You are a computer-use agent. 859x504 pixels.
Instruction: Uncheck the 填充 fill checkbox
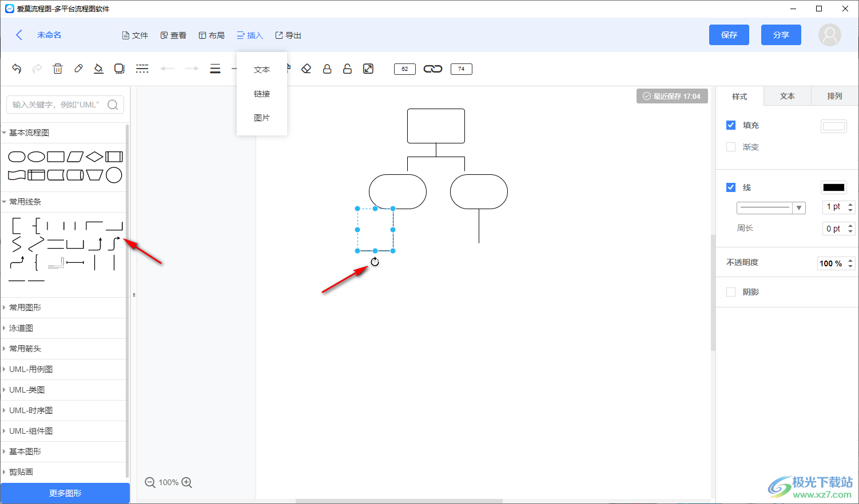click(731, 125)
